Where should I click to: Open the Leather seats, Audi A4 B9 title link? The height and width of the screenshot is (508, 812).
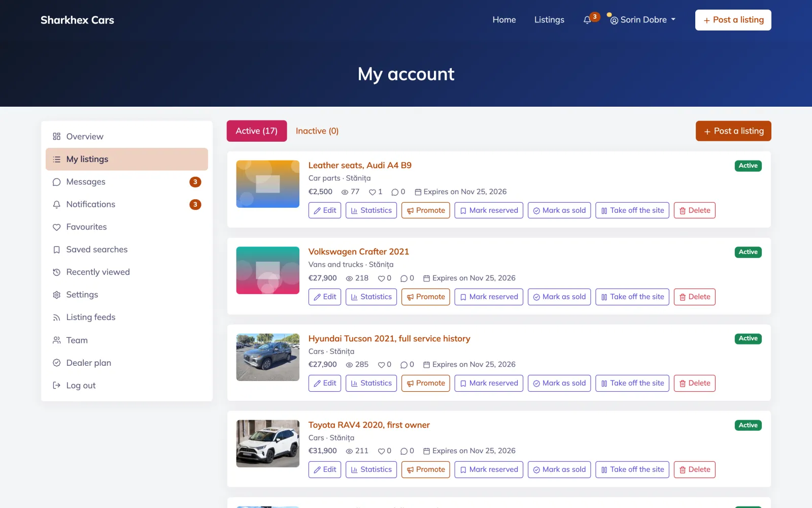(360, 165)
